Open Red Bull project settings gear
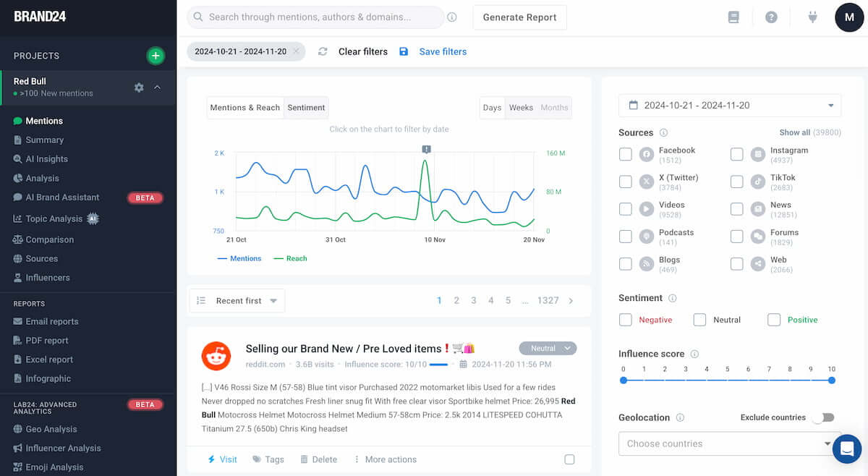 pyautogui.click(x=139, y=87)
